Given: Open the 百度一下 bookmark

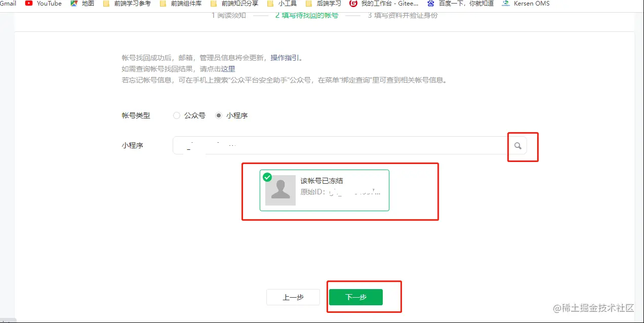Looking at the screenshot, I should [460, 4].
